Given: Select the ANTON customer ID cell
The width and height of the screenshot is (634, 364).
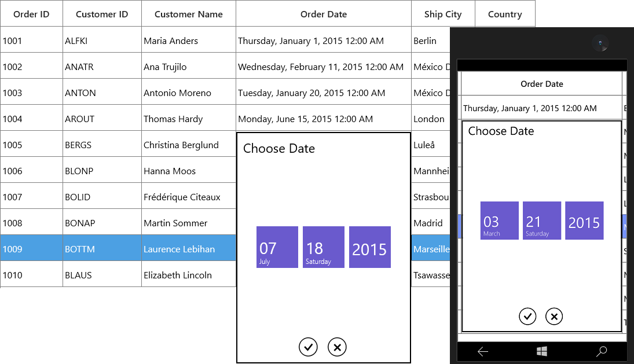Looking at the screenshot, I should click(x=102, y=92).
